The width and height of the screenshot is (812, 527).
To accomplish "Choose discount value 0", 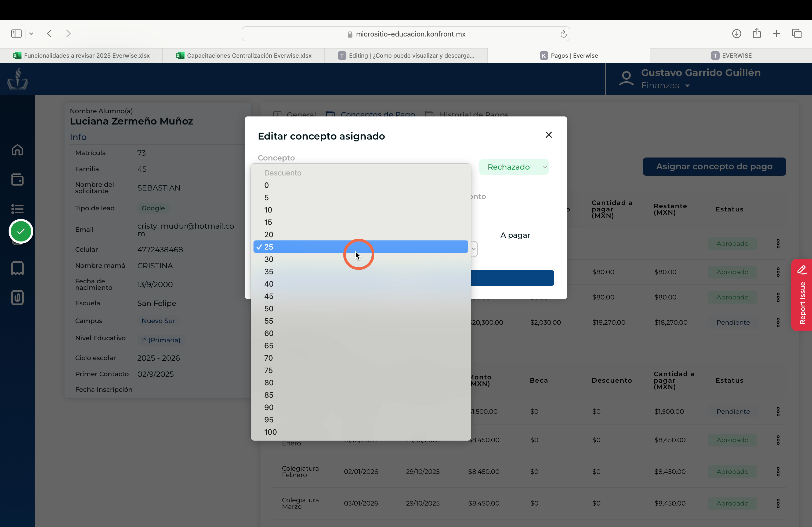I will pos(361,185).
